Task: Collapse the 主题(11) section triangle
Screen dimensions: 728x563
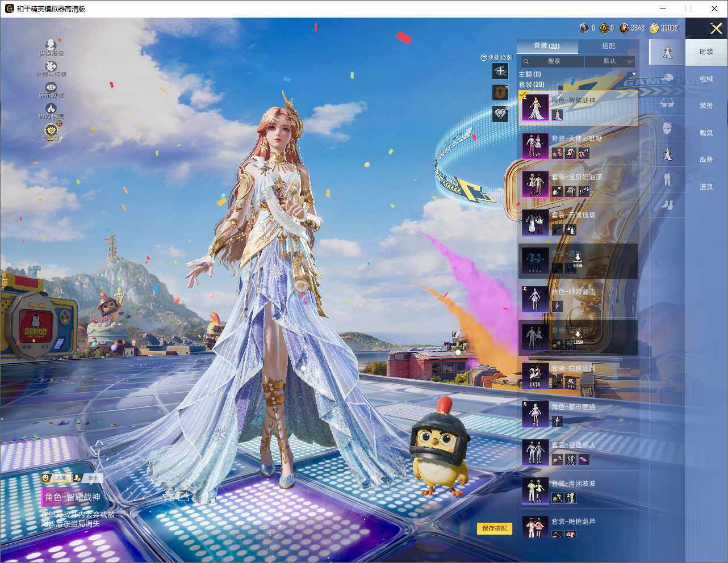Action: (x=634, y=74)
